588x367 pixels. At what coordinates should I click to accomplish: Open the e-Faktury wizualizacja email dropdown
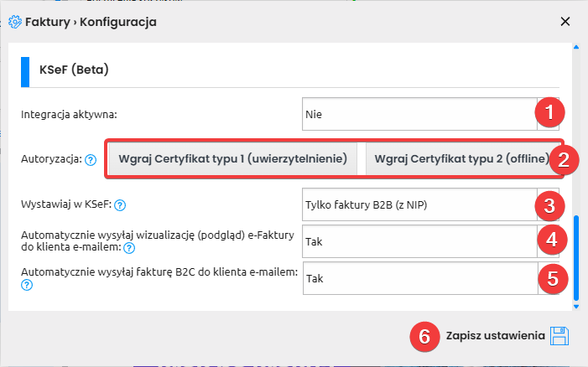tap(419, 240)
